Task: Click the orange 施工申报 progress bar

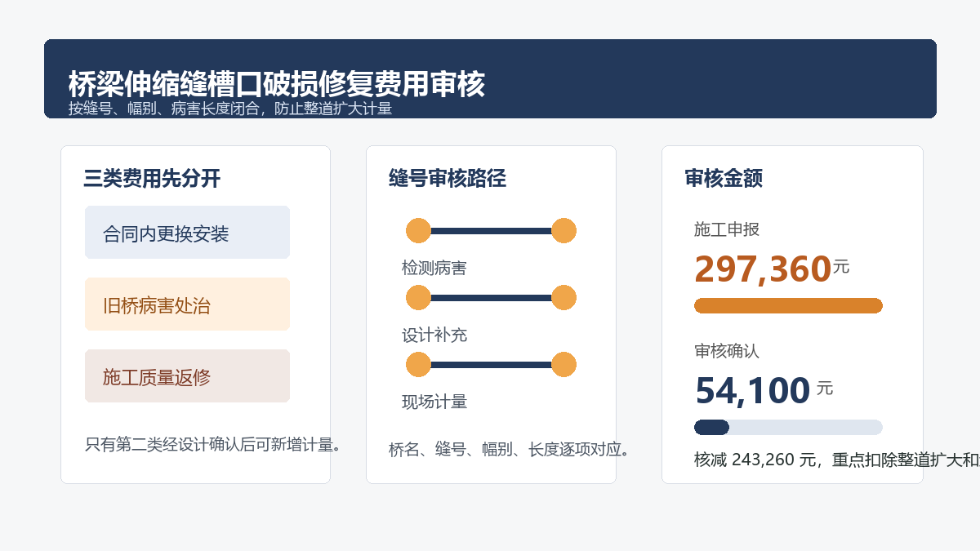Action: click(x=788, y=305)
